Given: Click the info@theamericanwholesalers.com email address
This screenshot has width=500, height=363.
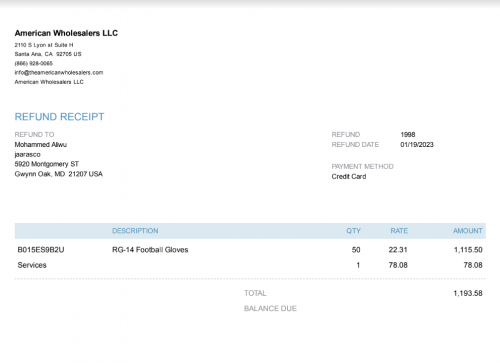Looking at the screenshot, I should tap(59, 72).
